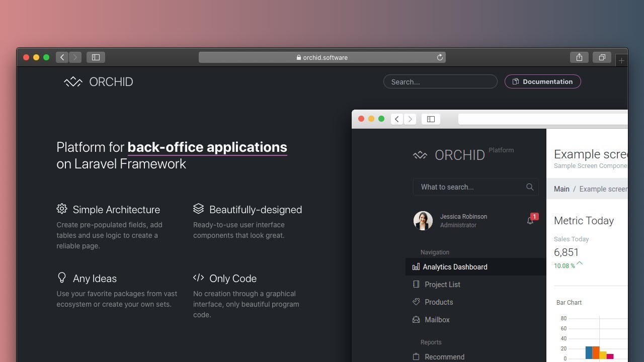This screenshot has height=362, width=644.
Task: Open Jessica Robinson's profile avatar
Action: [x=423, y=221]
